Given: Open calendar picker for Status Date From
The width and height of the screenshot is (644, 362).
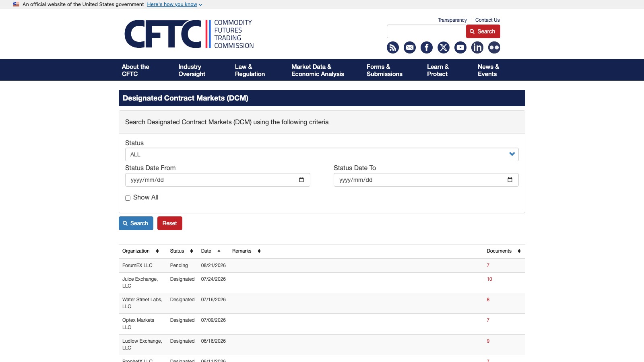Looking at the screenshot, I should [301, 180].
